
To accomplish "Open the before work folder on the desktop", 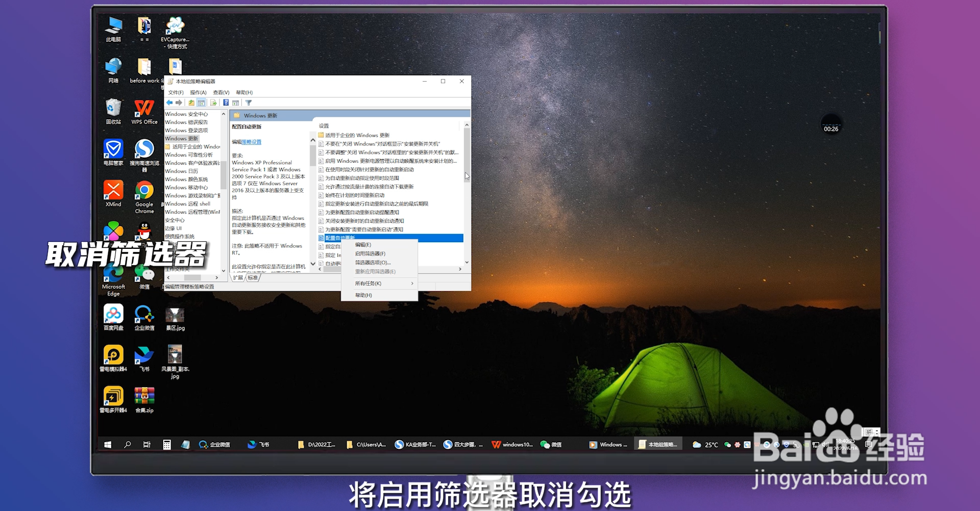I will [144, 70].
